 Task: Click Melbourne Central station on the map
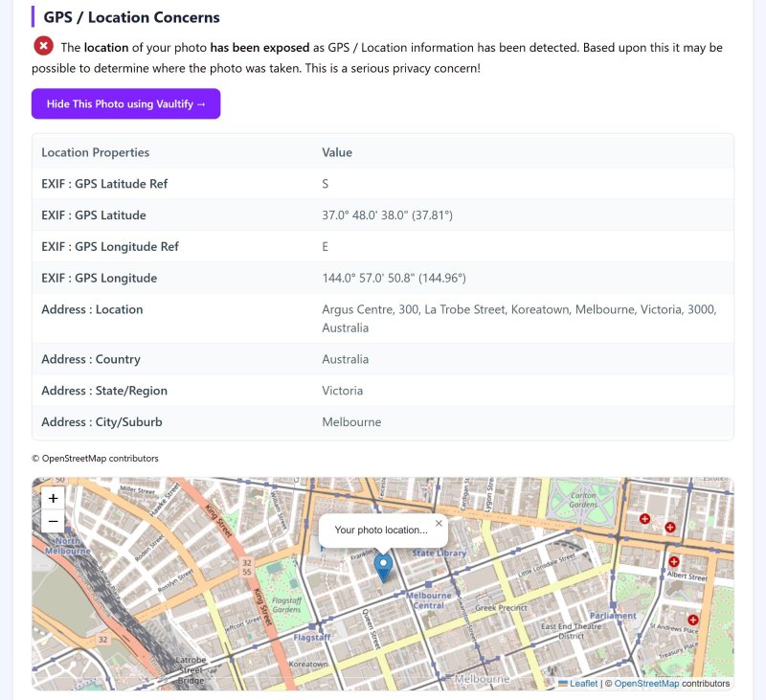[x=428, y=600]
